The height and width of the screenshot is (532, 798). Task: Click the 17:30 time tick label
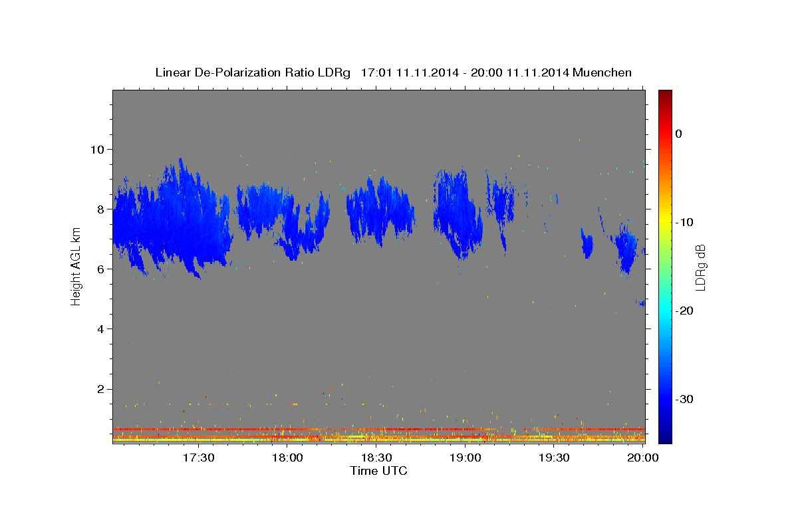point(198,458)
